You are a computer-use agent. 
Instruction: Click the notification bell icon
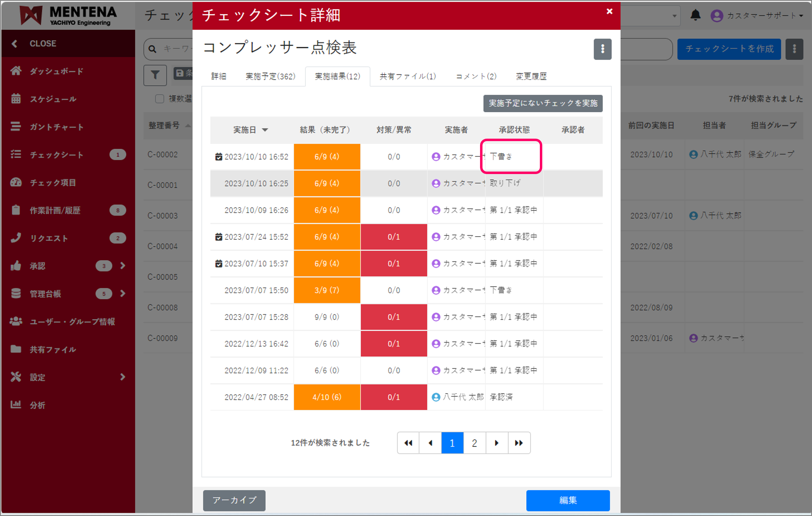(695, 15)
